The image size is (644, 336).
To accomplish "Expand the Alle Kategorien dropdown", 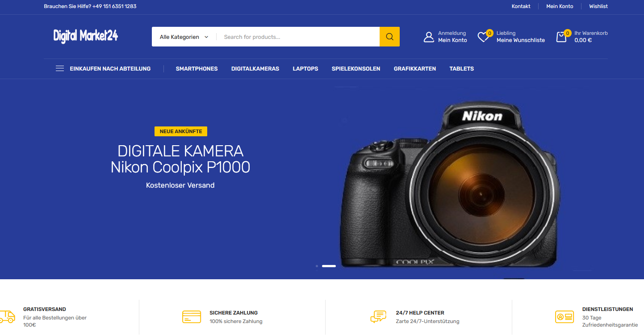I will 184,37.
